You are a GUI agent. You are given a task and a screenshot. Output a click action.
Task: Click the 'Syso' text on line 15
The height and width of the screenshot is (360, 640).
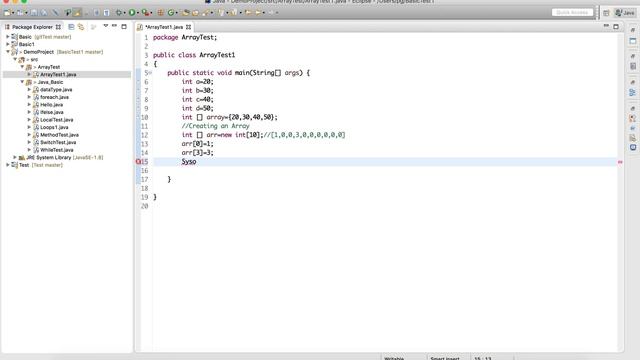pyautogui.click(x=189, y=162)
